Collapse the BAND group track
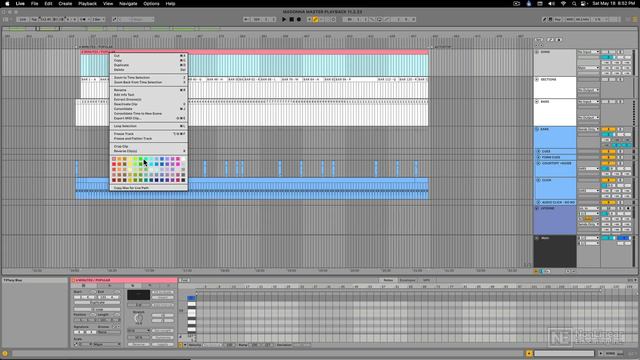This screenshot has width=640, height=360. 537,129
